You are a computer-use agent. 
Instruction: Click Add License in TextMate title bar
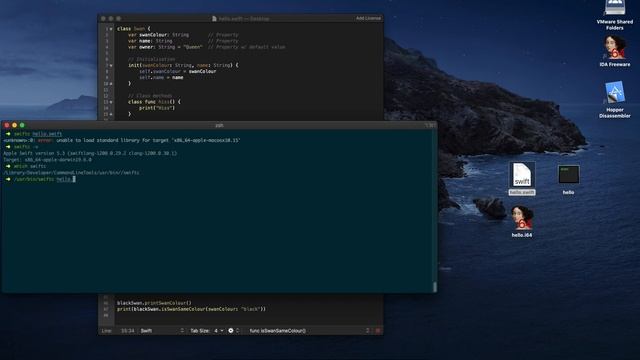tap(368, 18)
